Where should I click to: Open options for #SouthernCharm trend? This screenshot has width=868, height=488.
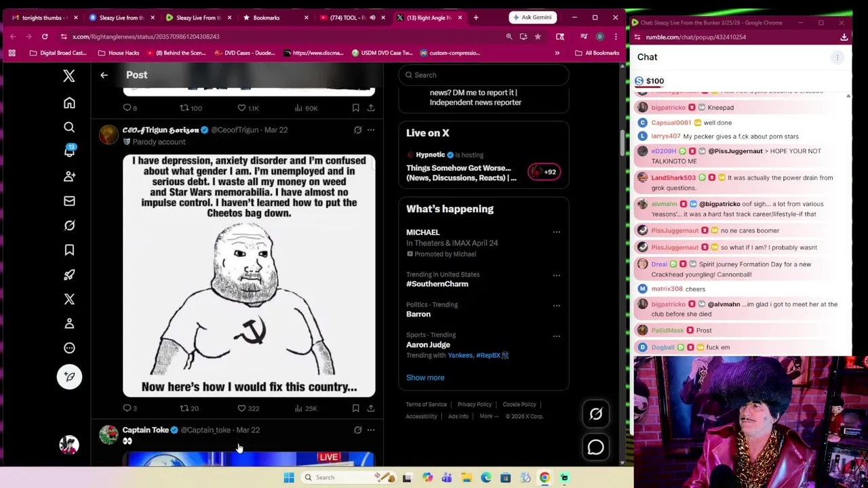pyautogui.click(x=556, y=275)
